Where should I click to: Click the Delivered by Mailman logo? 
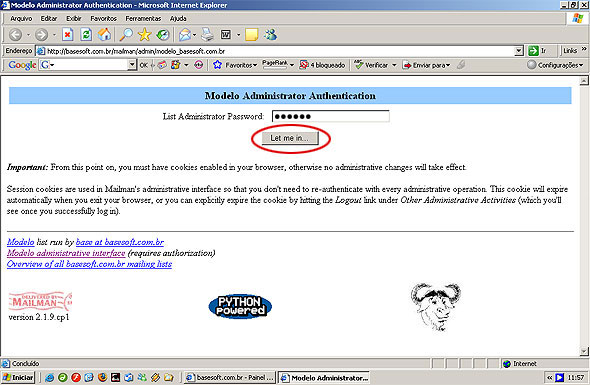40,301
